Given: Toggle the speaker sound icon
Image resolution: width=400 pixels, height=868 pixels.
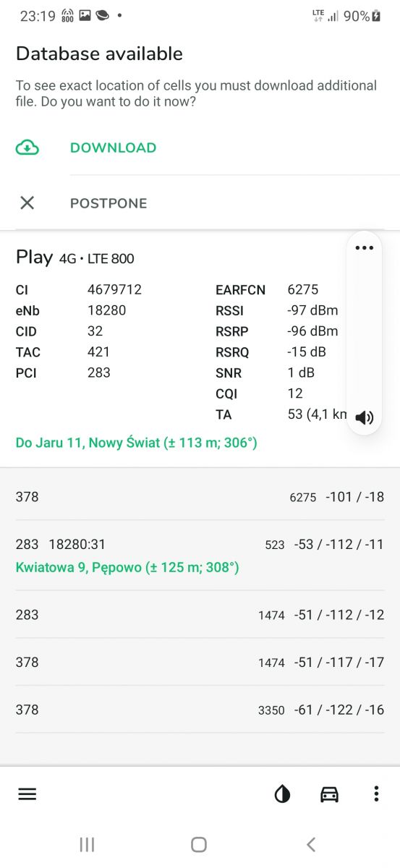Looking at the screenshot, I should point(365,417).
